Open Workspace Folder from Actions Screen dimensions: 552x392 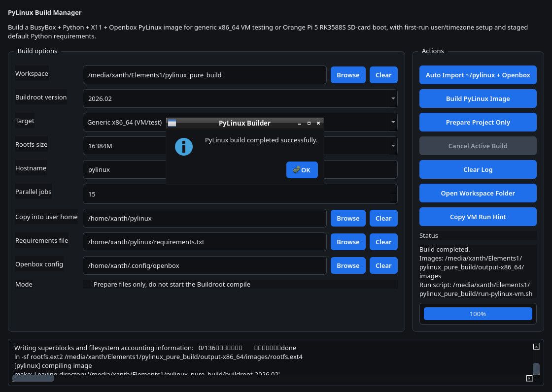coord(478,193)
